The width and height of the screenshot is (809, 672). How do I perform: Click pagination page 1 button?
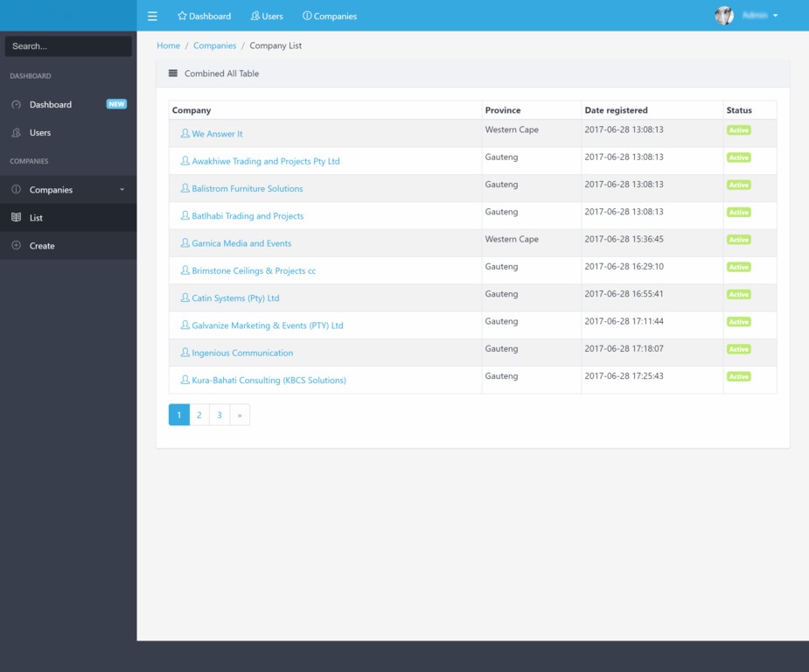pyautogui.click(x=179, y=415)
